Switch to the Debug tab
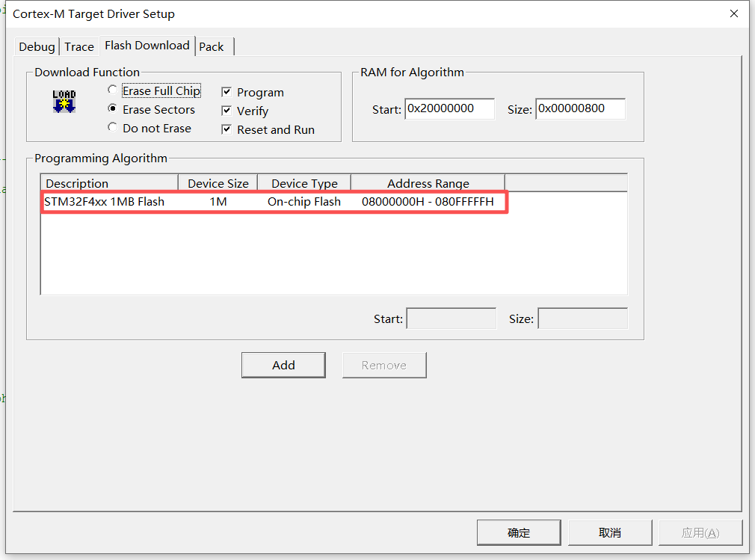The width and height of the screenshot is (755, 560). (x=37, y=46)
